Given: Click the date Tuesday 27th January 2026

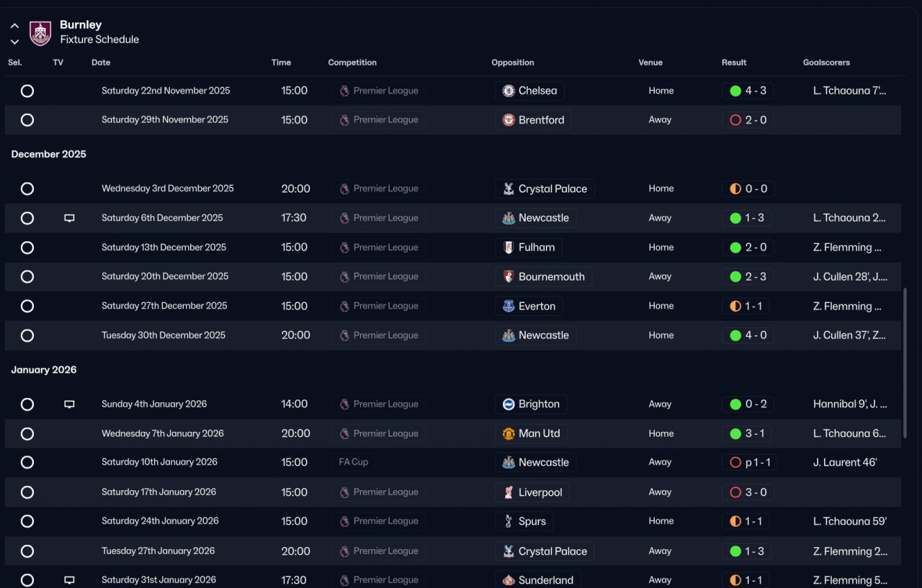Looking at the screenshot, I should [158, 551].
